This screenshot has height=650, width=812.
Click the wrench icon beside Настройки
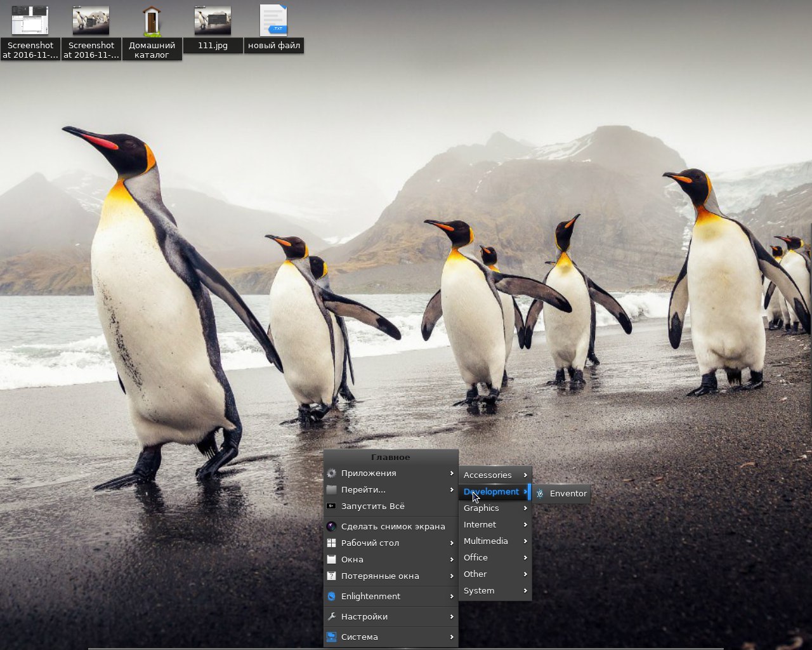tap(331, 616)
